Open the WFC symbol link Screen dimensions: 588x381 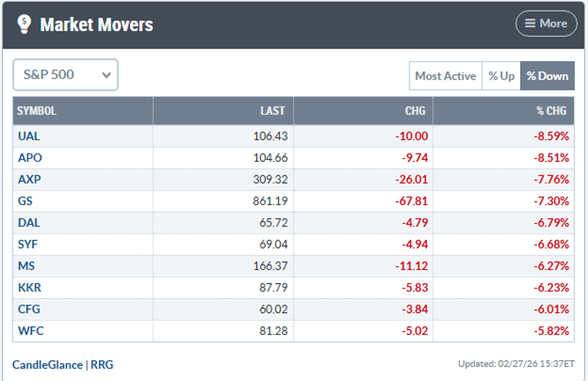pyautogui.click(x=30, y=331)
